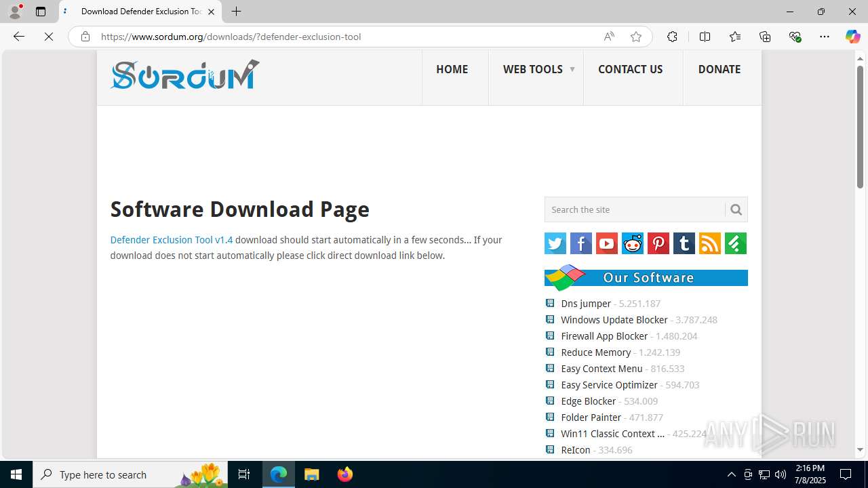Click the site search magnifier button
The image size is (868, 488).
[736, 209]
